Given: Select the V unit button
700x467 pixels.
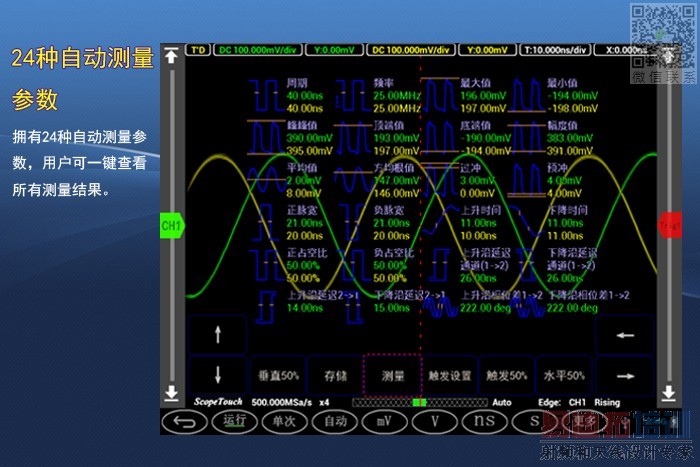Looking at the screenshot, I should (435, 421).
